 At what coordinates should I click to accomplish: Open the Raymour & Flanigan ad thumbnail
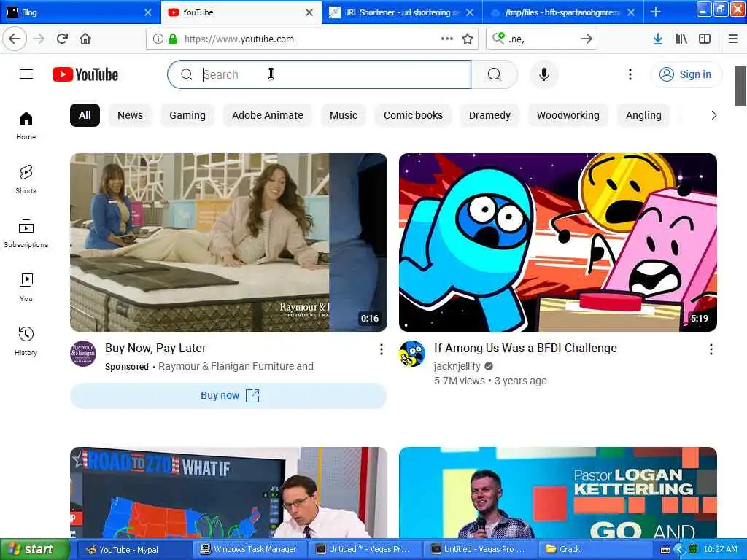(228, 242)
